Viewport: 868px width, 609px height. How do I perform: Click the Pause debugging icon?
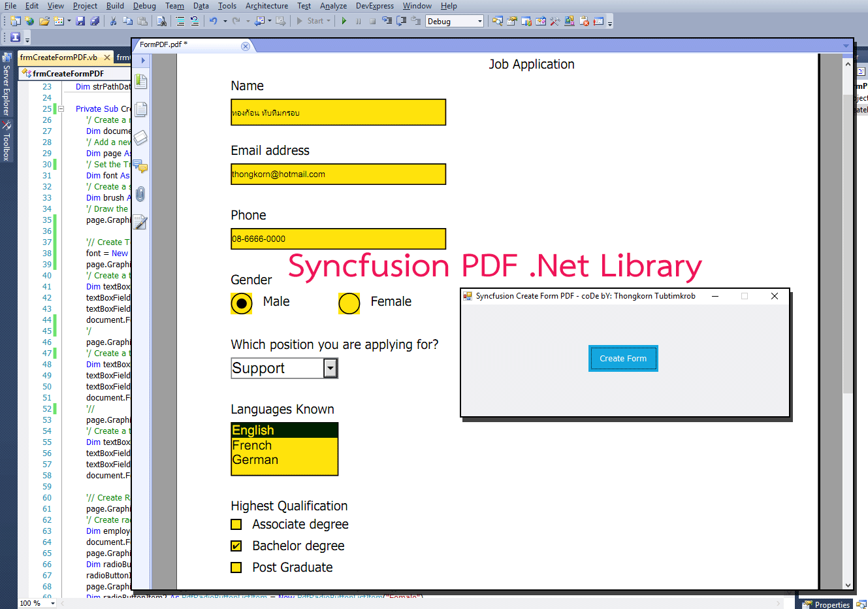tap(358, 21)
